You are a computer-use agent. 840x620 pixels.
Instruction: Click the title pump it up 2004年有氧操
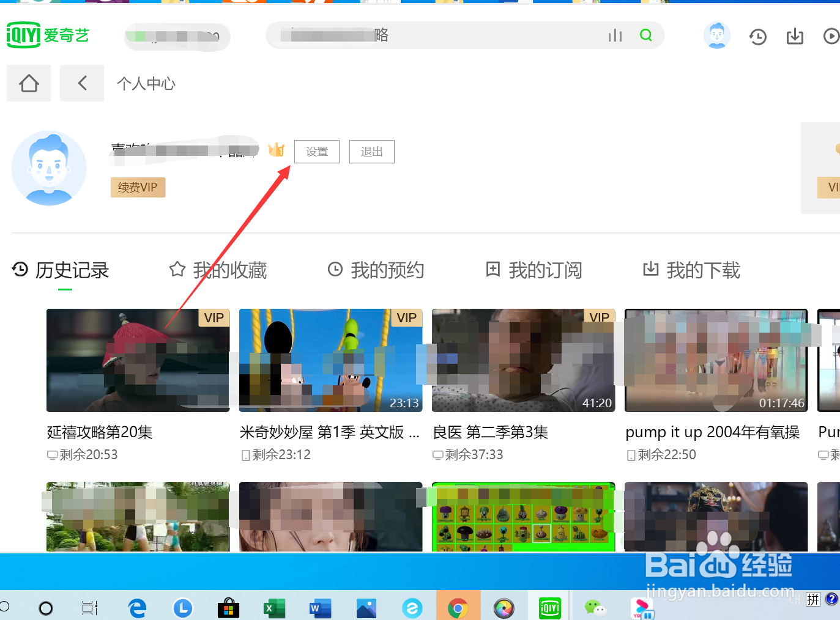tap(713, 432)
